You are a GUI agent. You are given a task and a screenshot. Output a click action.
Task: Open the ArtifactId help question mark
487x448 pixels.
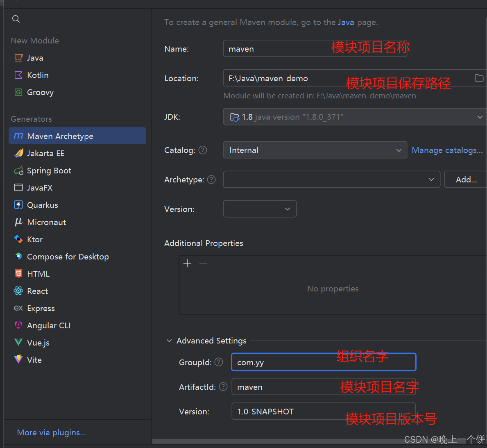click(x=223, y=387)
